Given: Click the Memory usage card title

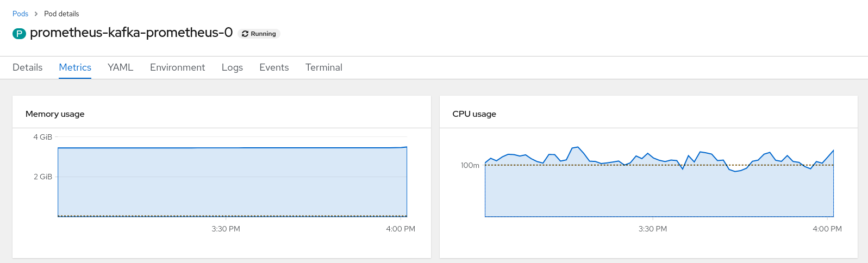Looking at the screenshot, I should [x=55, y=114].
